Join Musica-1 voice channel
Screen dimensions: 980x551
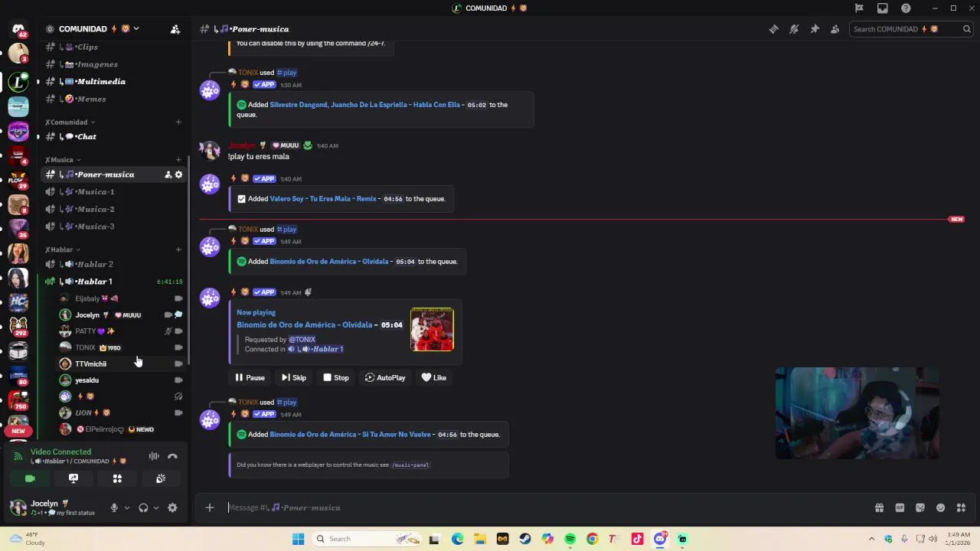pos(113,192)
